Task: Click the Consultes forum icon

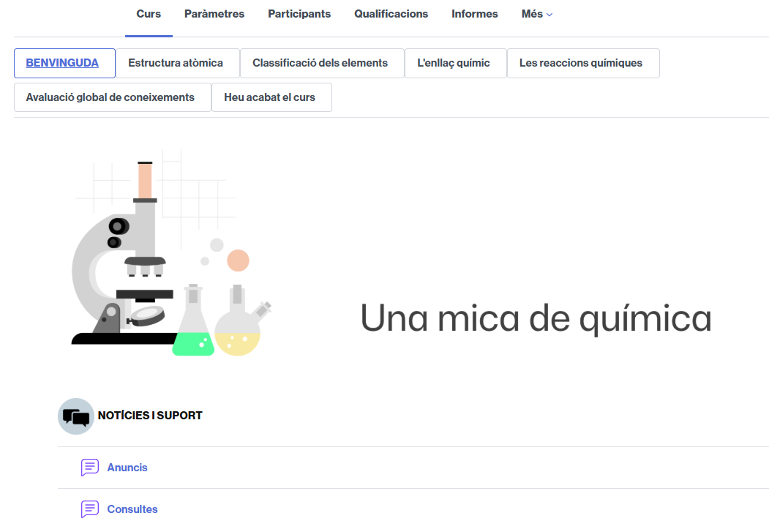Action: pyautogui.click(x=90, y=509)
